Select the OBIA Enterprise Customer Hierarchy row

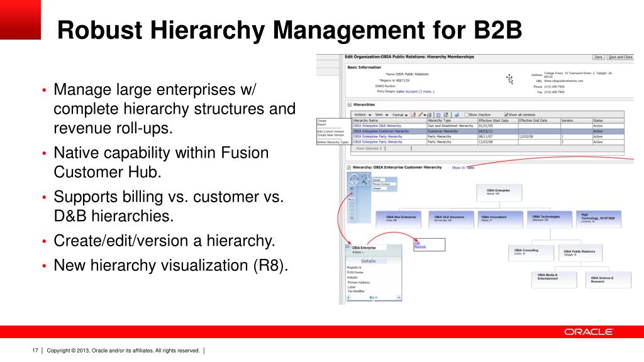coord(488,131)
